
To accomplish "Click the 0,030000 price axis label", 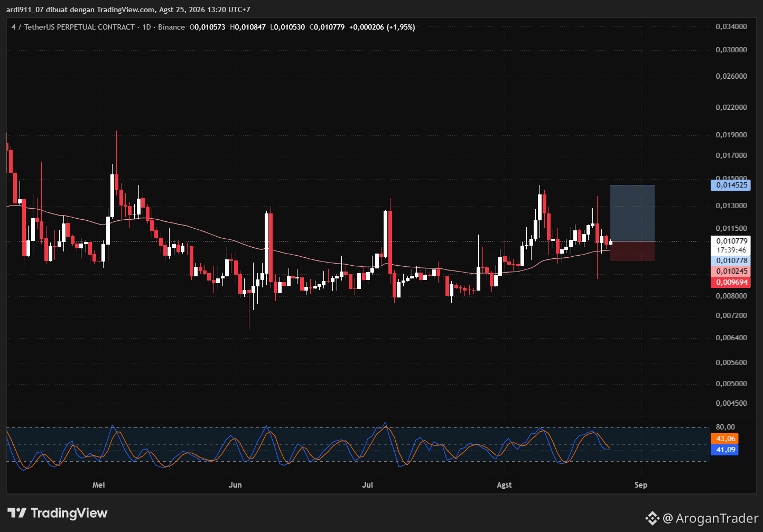I will point(731,50).
